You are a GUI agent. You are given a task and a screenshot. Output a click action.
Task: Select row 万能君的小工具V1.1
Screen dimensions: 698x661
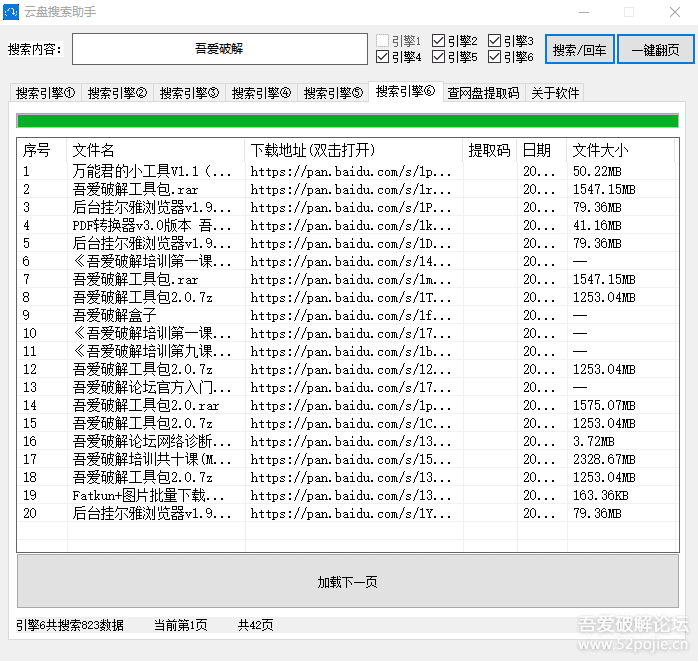pos(348,171)
